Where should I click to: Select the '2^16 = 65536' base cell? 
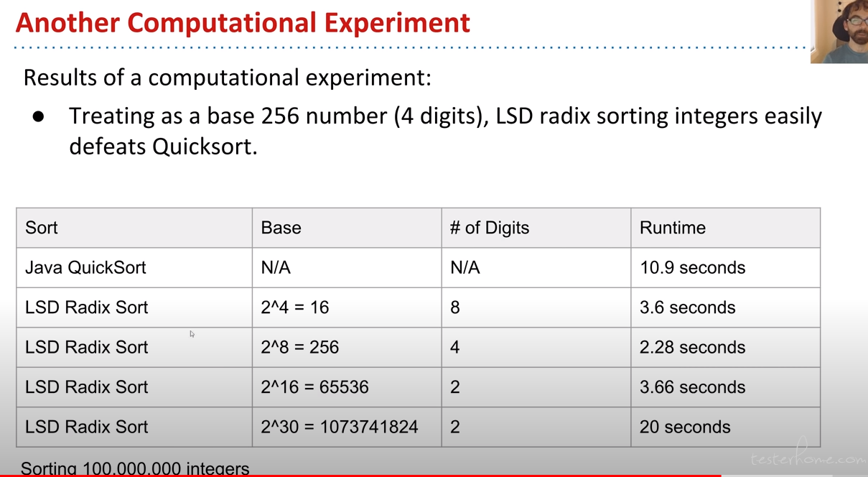347,387
